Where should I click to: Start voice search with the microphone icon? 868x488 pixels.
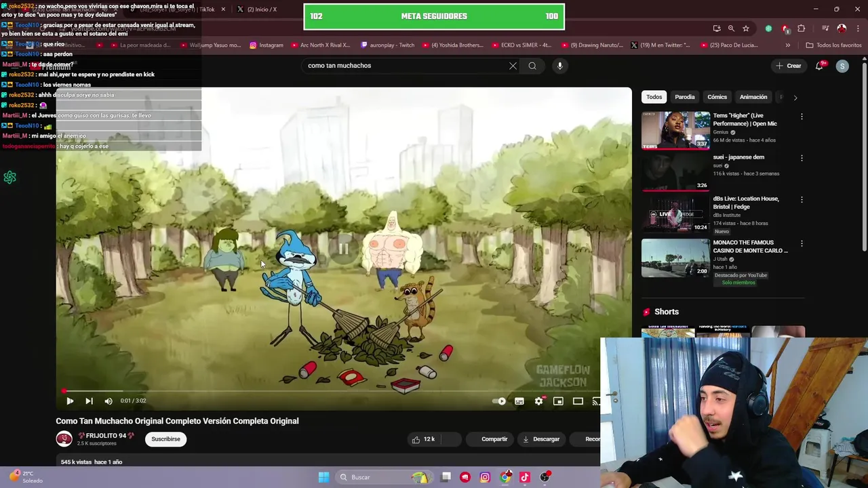coord(559,66)
